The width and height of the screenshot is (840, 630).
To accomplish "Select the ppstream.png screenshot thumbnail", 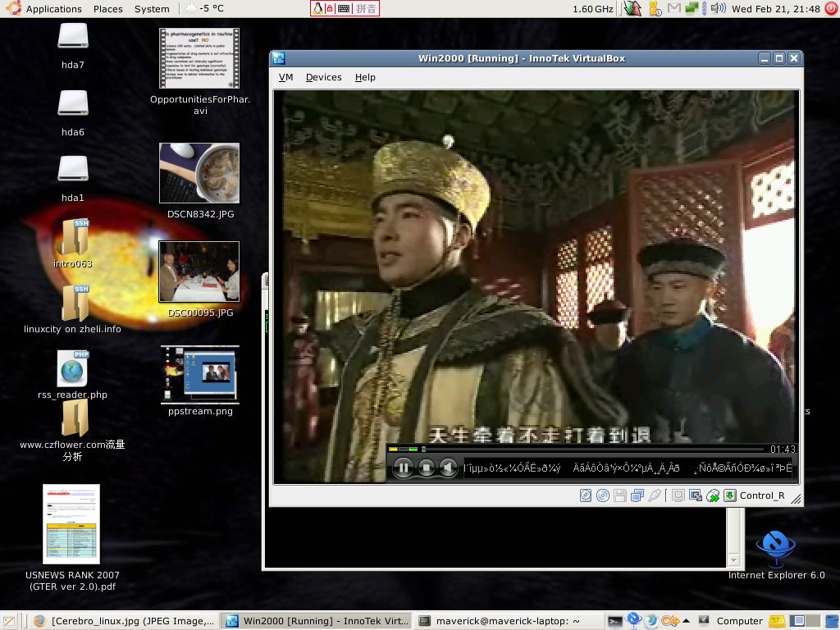I will (200, 374).
